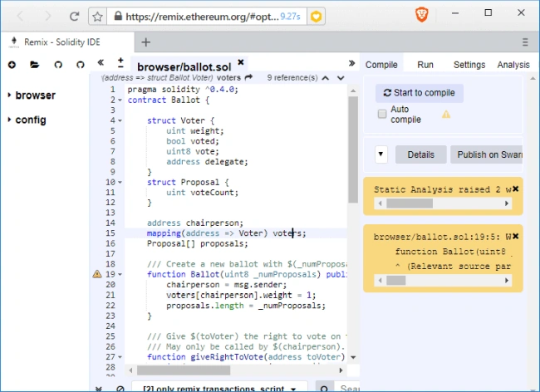The height and width of the screenshot is (392, 540).
Task: Open the Settings tab
Action: (x=469, y=65)
